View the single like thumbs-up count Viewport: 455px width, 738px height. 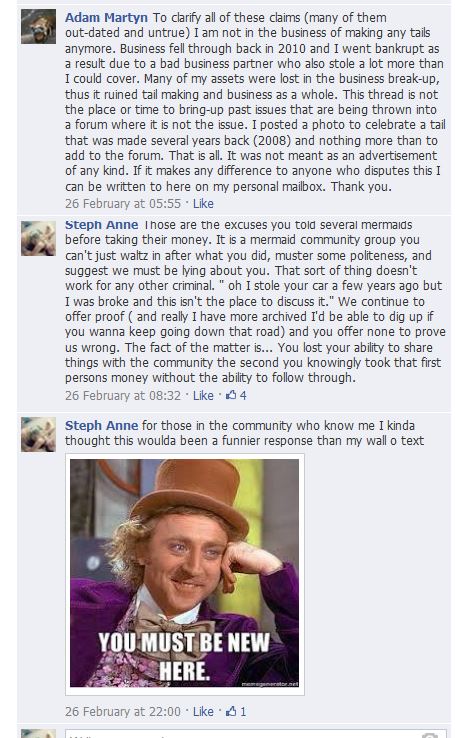point(236,711)
